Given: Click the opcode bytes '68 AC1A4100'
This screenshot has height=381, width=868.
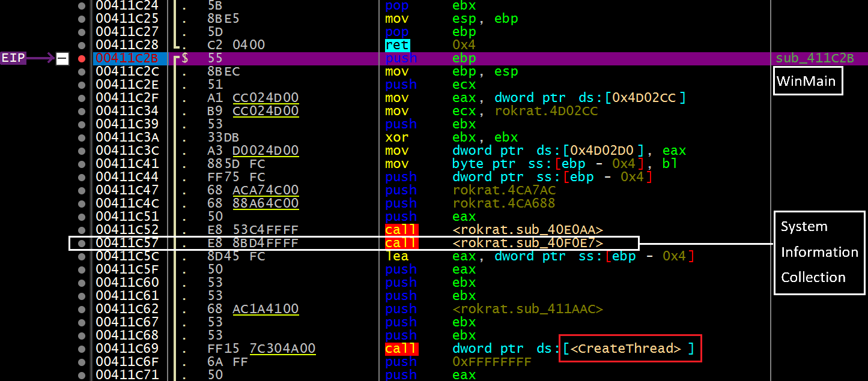Looking at the screenshot, I should pyautogui.click(x=253, y=309).
